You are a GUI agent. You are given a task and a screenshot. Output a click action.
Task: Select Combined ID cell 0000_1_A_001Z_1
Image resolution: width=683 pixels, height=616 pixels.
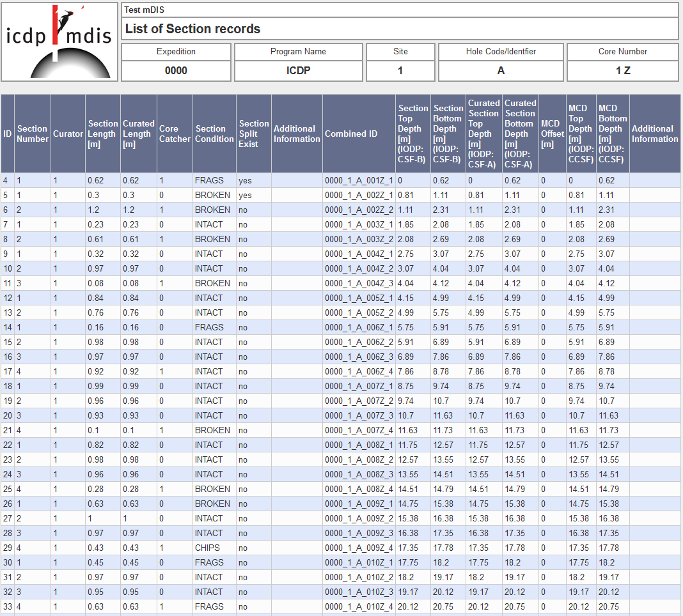point(359,181)
